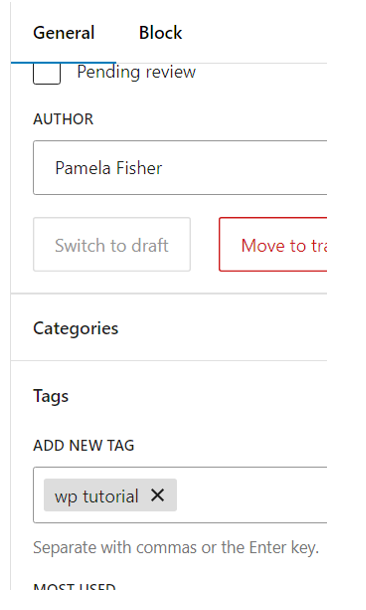This screenshot has width=366, height=610.
Task: Open the Block tab
Action: pyautogui.click(x=160, y=33)
